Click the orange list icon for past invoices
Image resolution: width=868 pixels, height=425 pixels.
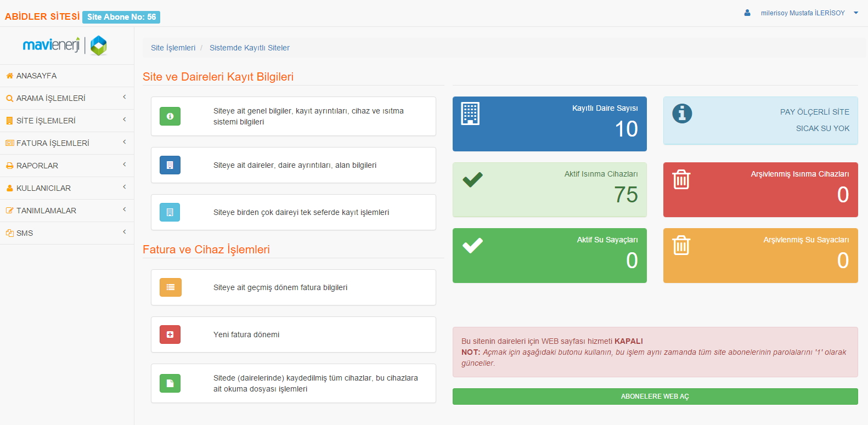click(171, 287)
